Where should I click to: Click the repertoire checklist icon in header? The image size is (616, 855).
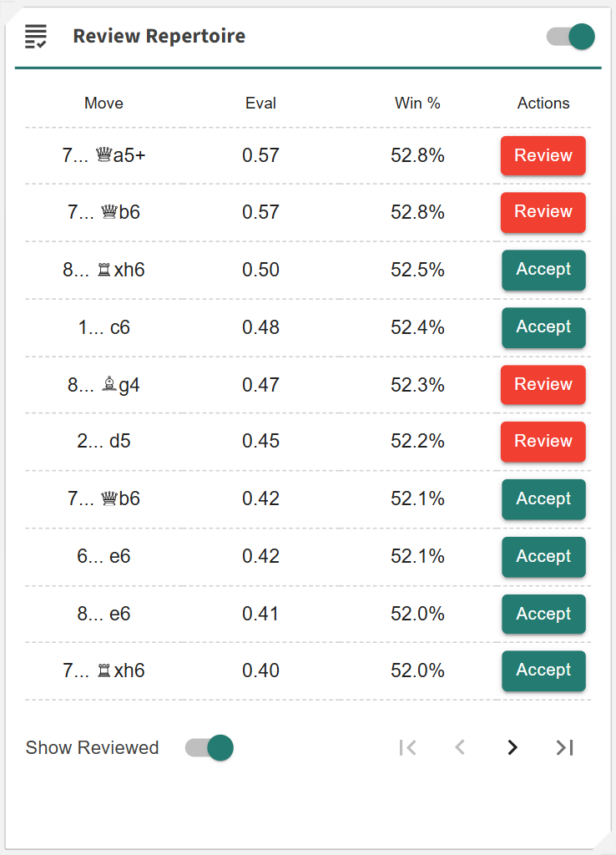click(36, 37)
